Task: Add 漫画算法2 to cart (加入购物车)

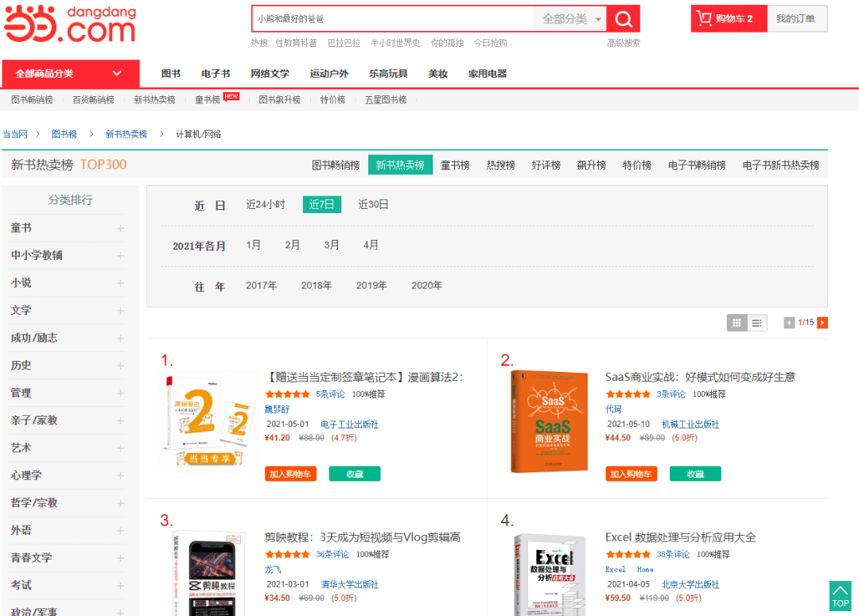Action: tap(290, 475)
